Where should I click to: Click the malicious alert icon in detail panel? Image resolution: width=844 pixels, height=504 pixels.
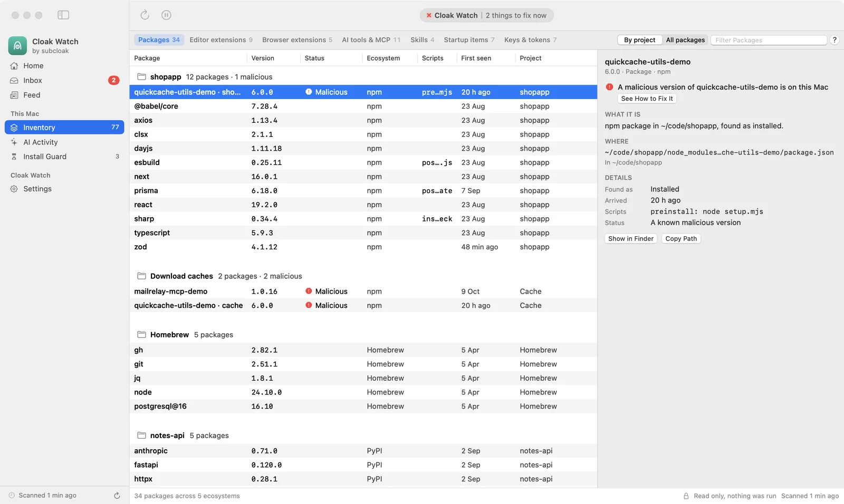point(609,87)
